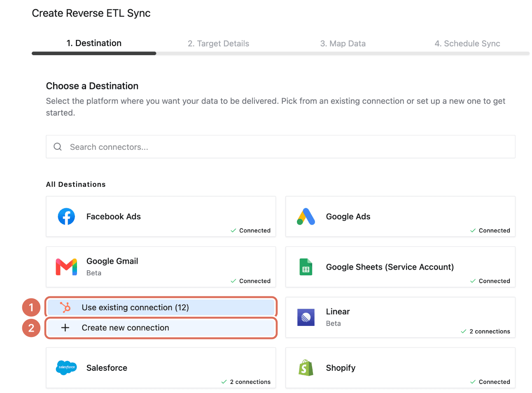Select Google Sheets (Service Account) name
The height and width of the screenshot is (393, 532).
click(390, 267)
